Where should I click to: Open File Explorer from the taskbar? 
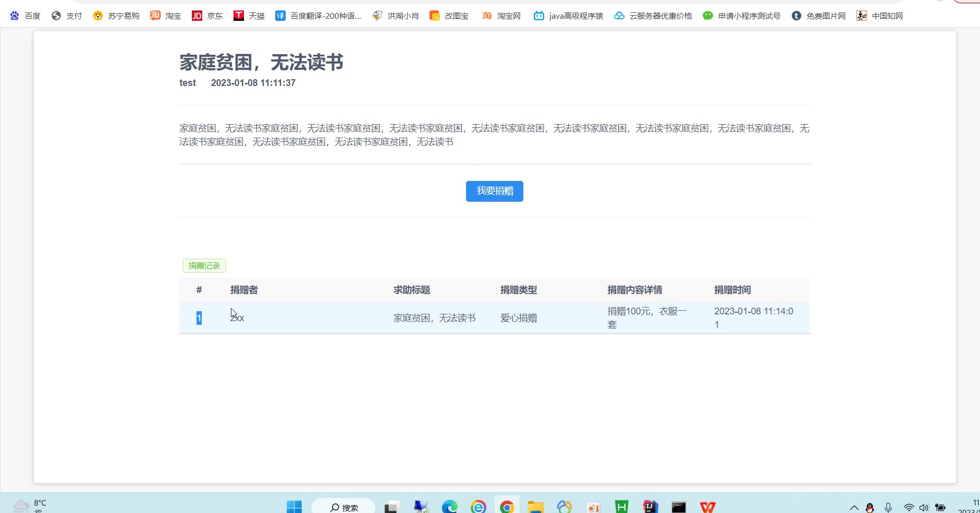(x=535, y=507)
